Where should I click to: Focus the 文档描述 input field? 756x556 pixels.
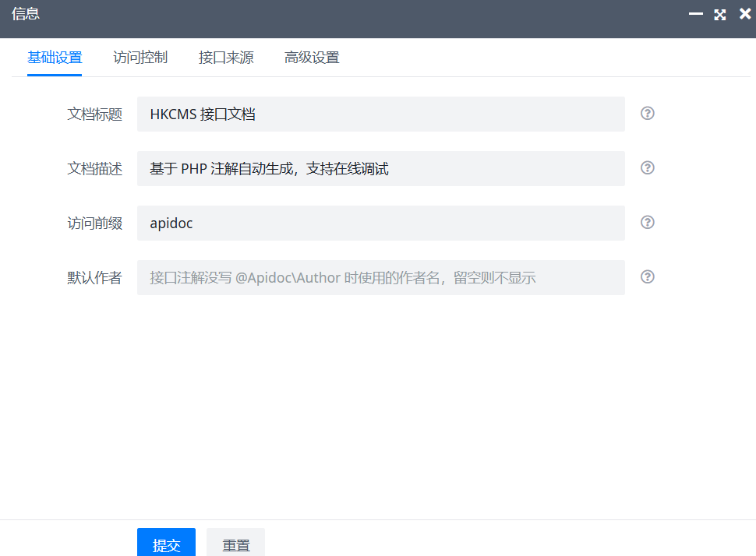tap(381, 169)
